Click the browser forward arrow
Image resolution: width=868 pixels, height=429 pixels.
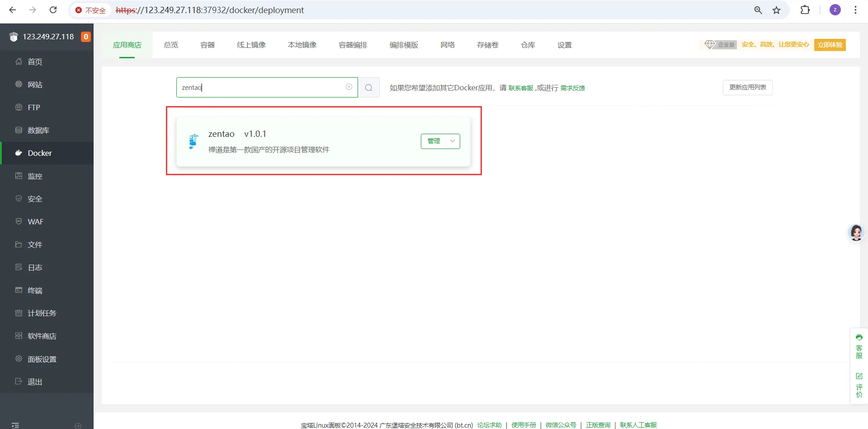(33, 10)
